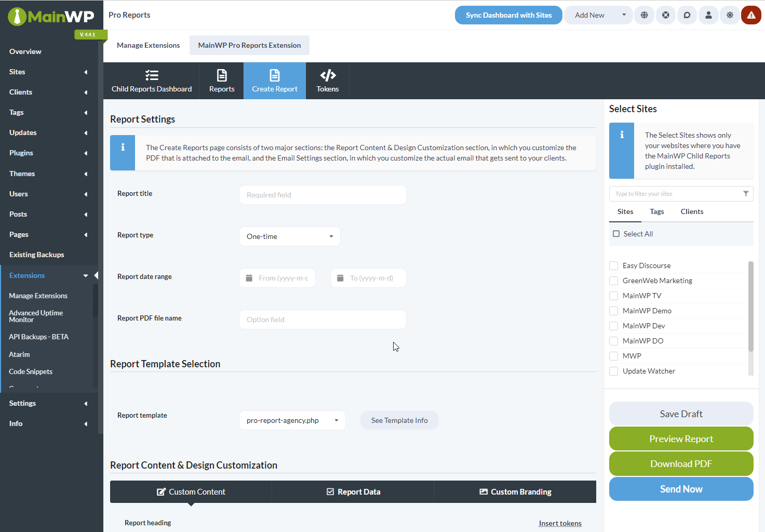Check the MainWP DO site
765x532 pixels.
click(614, 341)
